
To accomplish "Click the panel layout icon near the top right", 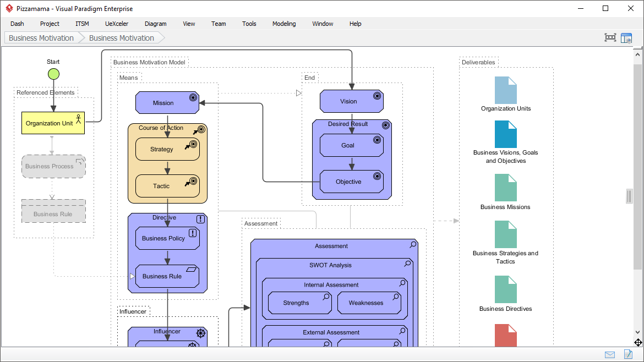I will point(626,37).
